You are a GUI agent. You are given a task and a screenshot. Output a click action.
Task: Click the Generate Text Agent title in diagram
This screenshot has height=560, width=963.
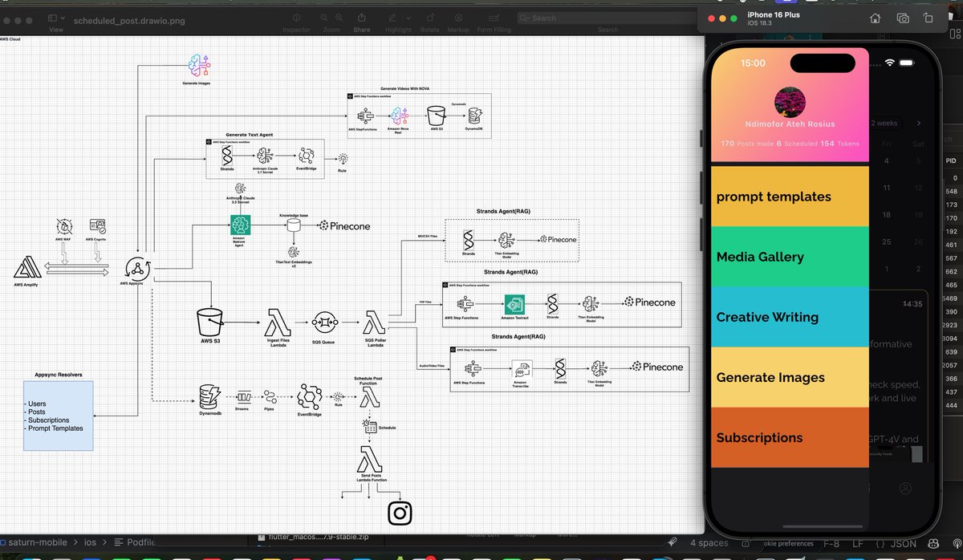pos(249,134)
